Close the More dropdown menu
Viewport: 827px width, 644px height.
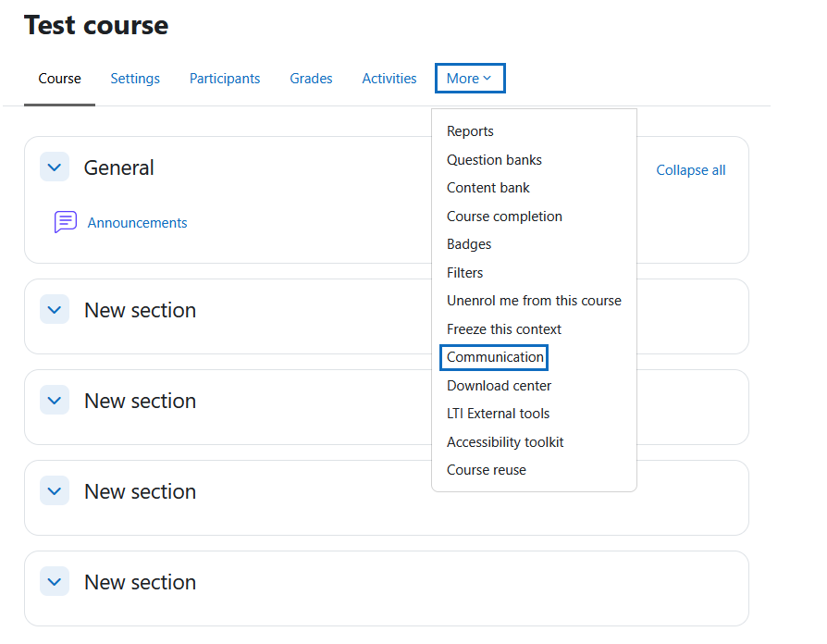(x=469, y=79)
